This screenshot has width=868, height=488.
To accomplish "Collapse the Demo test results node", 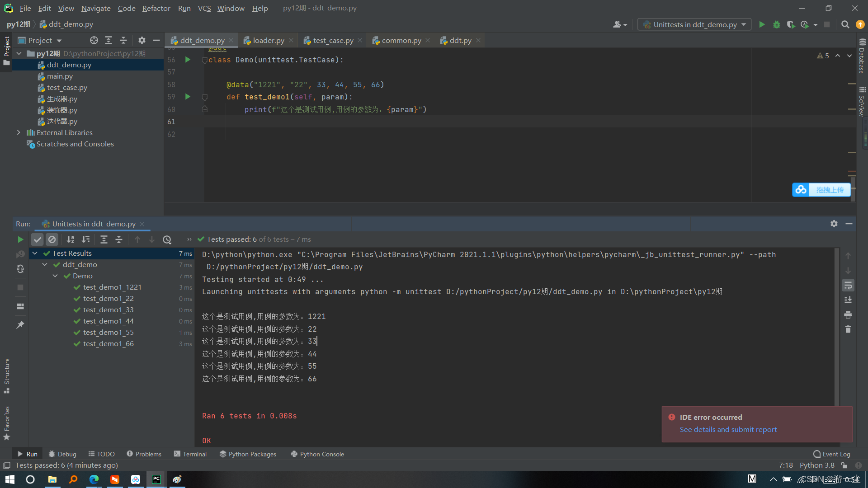I will 55,276.
